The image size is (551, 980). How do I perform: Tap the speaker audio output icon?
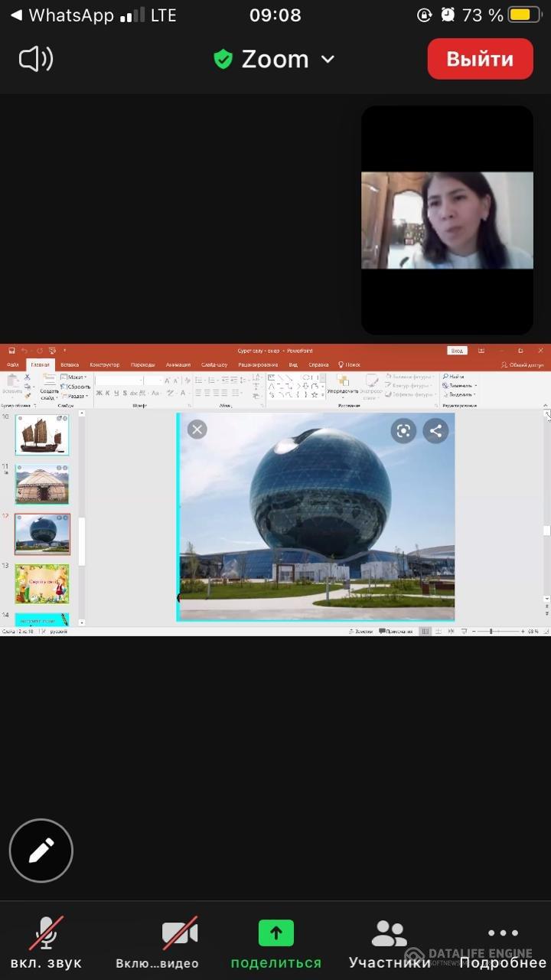point(36,59)
